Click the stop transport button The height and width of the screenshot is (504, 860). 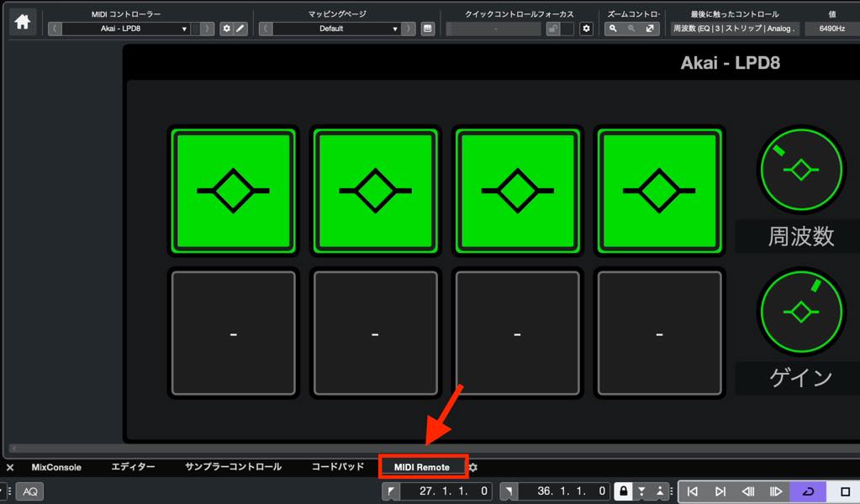(x=845, y=491)
